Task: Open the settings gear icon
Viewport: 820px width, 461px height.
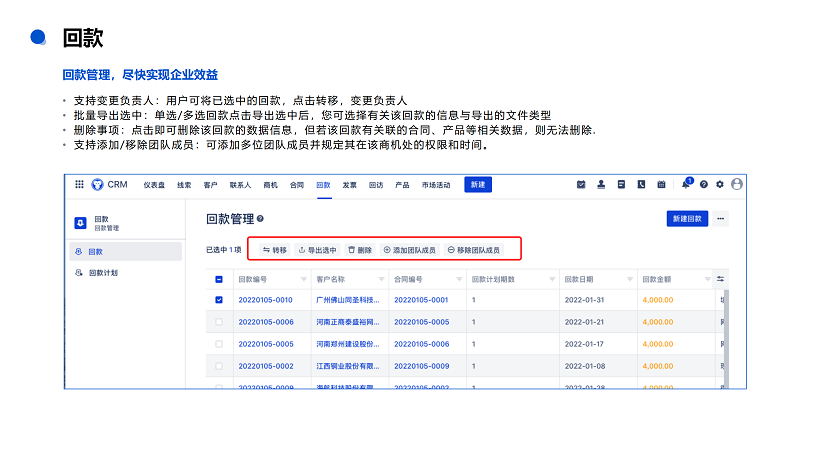Action: click(x=720, y=185)
